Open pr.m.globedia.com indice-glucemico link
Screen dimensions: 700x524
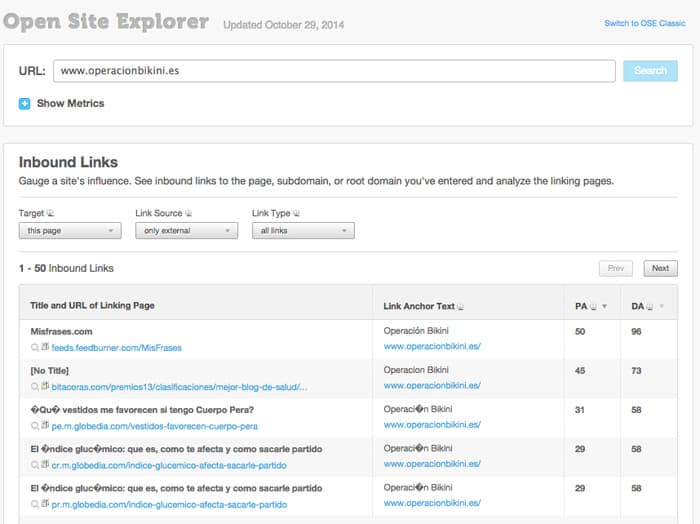169,505
